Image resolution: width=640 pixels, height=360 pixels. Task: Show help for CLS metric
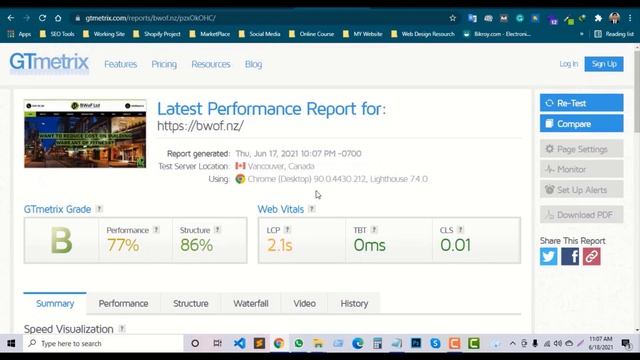point(460,230)
